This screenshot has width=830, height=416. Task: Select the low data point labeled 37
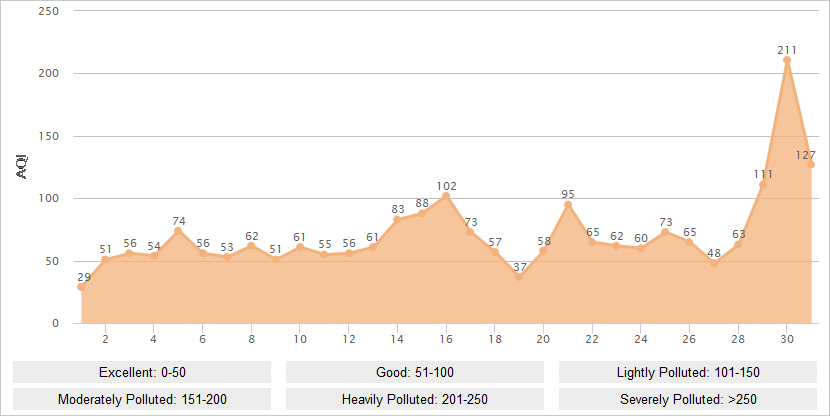[x=519, y=277]
